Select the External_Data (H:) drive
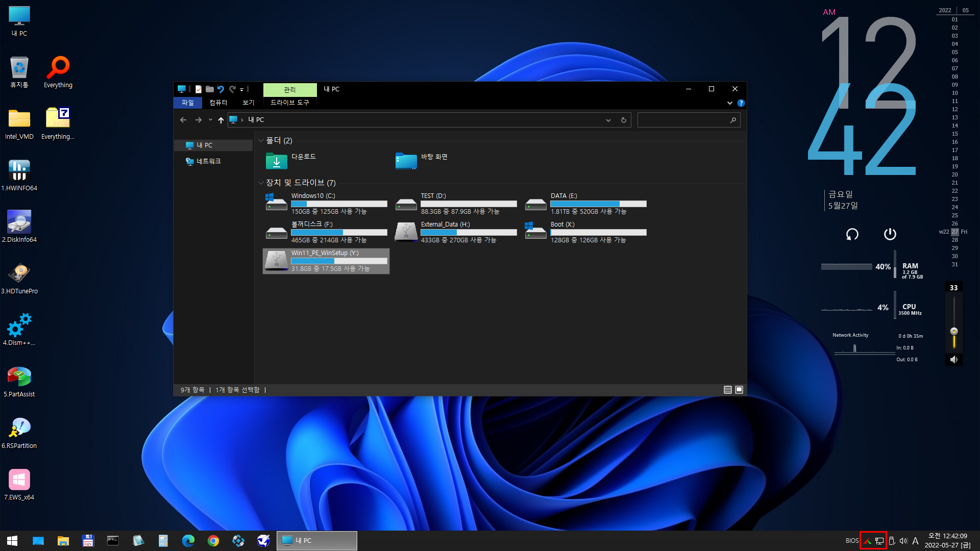This screenshot has width=980, height=551. pyautogui.click(x=455, y=232)
